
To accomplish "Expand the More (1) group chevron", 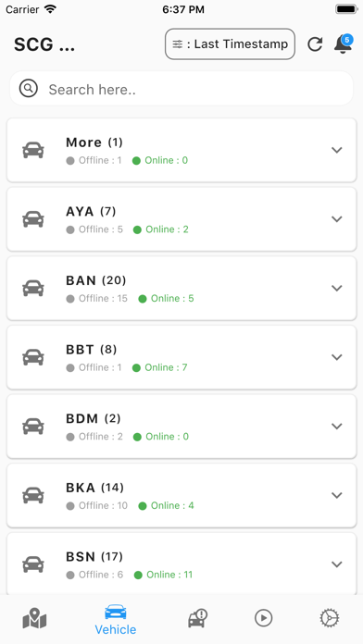I will click(x=337, y=150).
